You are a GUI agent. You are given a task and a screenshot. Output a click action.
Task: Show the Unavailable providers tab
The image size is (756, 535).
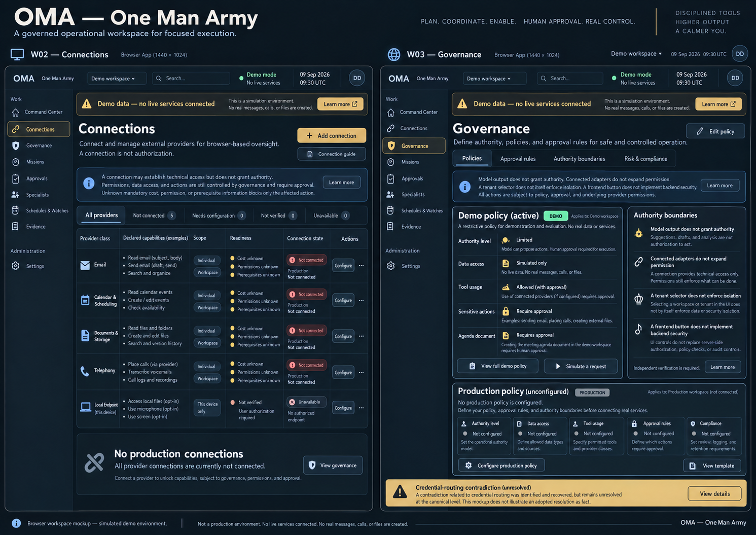tap(331, 216)
